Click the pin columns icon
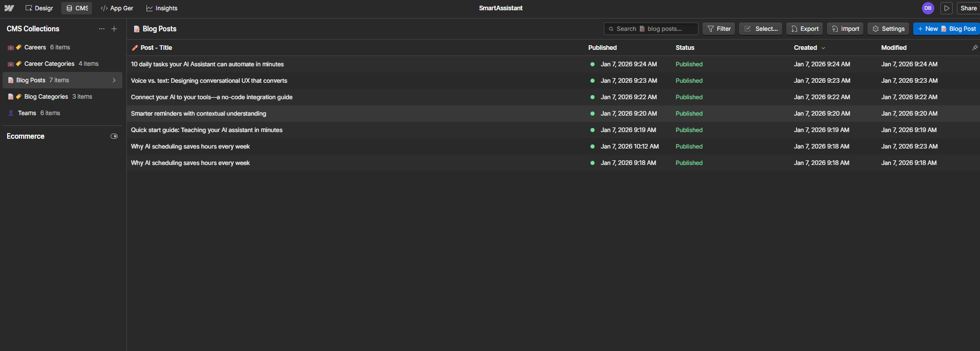Image resolution: width=980 pixels, height=351 pixels. (974, 48)
